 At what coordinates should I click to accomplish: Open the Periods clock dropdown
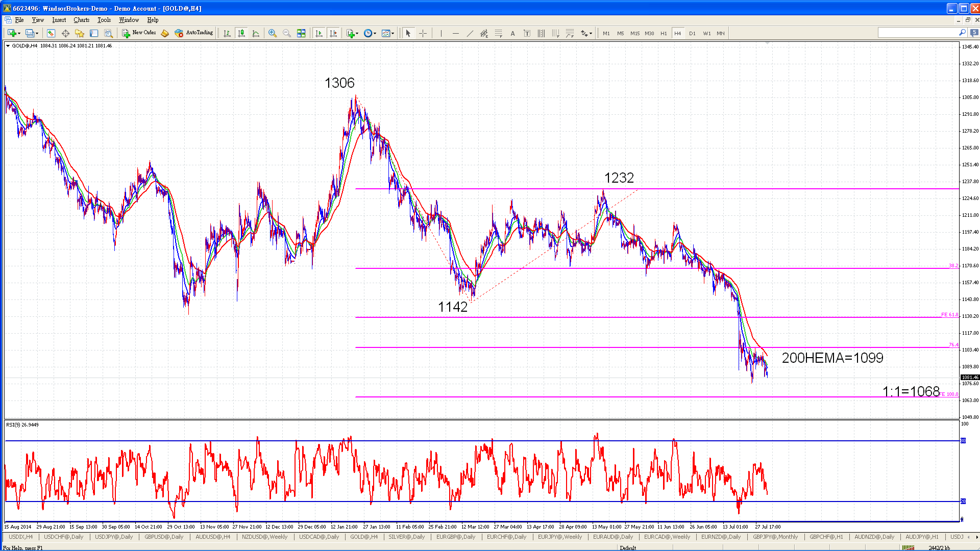tap(370, 33)
